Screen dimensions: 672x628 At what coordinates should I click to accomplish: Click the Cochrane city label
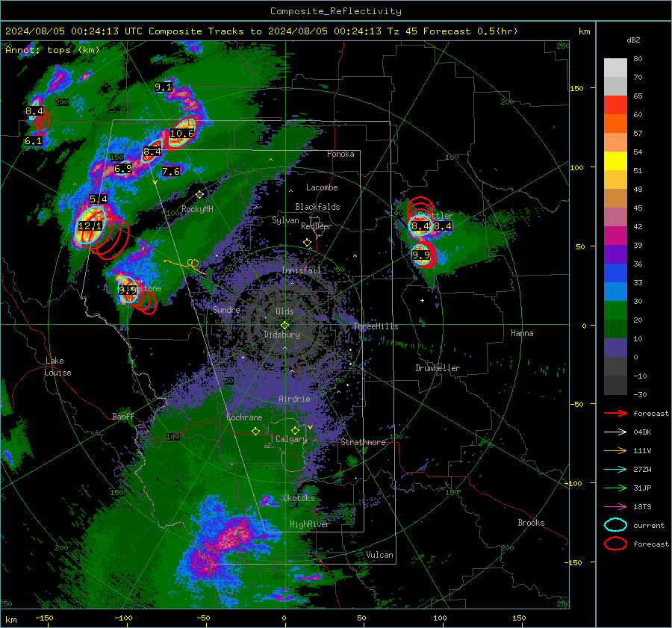tap(244, 417)
